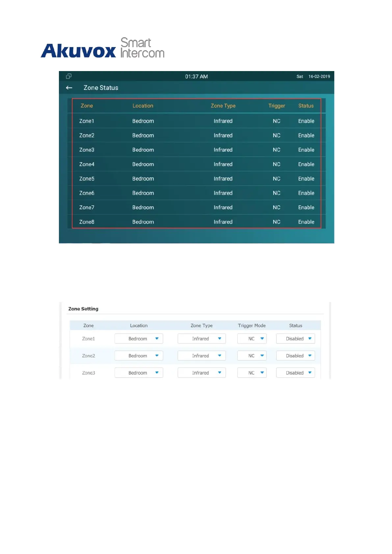Click the date 16-02-2019 in status bar
The width and height of the screenshot is (392, 554).
(319, 76)
